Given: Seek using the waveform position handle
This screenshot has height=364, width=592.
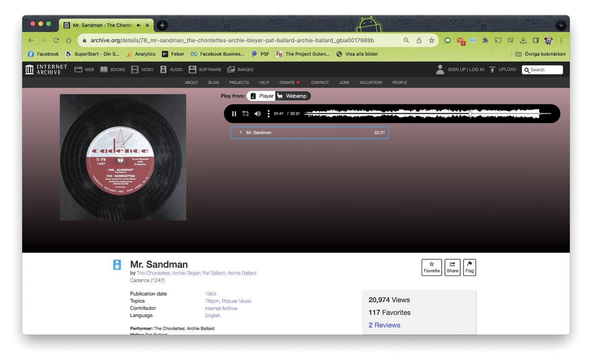Looking at the screenshot, I should [x=470, y=113].
